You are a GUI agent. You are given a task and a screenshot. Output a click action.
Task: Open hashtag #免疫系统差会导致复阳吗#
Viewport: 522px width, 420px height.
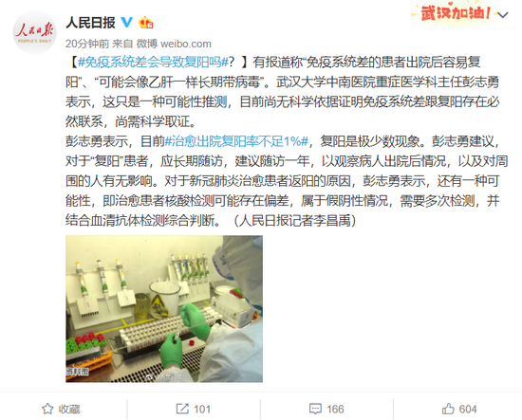click(153, 63)
